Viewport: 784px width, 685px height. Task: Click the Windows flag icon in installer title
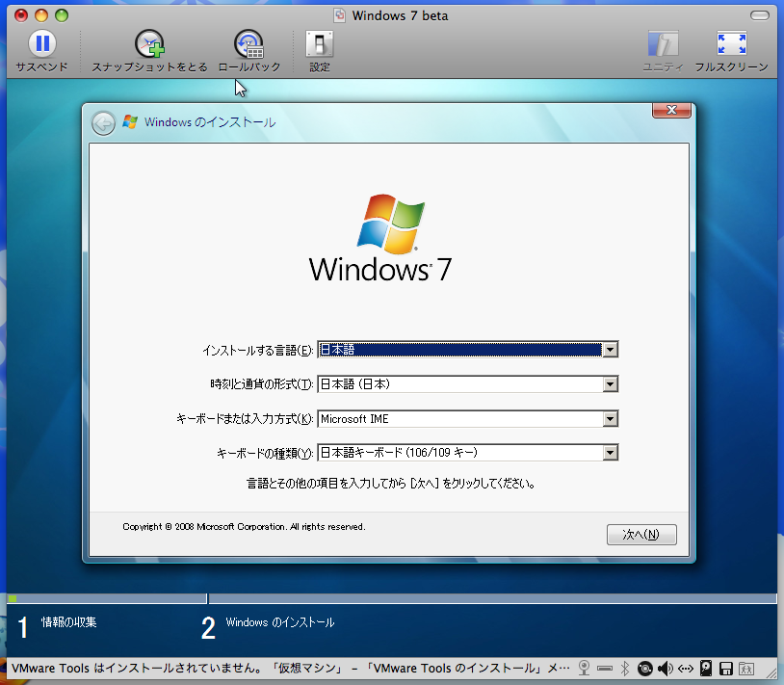130,122
